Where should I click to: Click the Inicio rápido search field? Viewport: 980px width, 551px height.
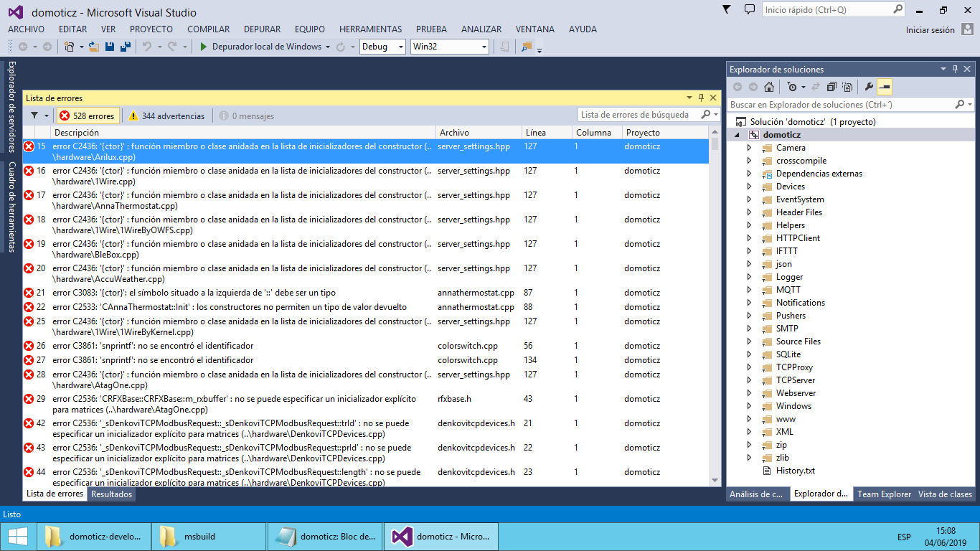coord(827,10)
